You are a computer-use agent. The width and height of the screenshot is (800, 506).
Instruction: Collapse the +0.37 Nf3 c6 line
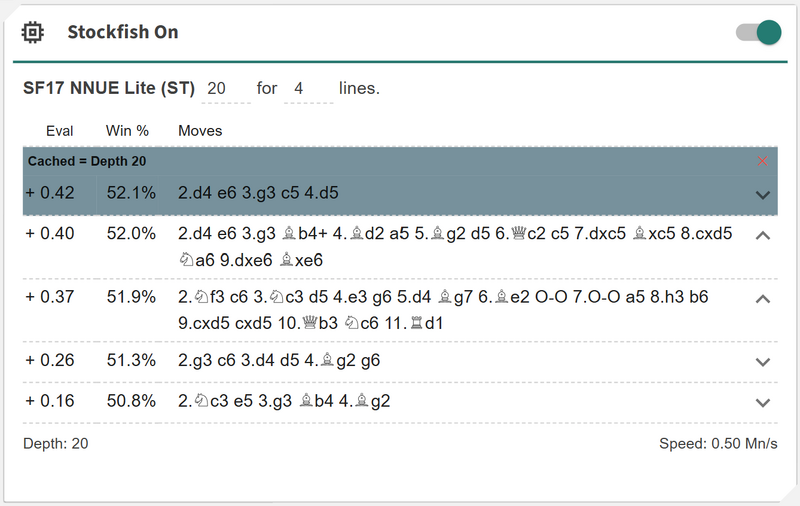(763, 298)
